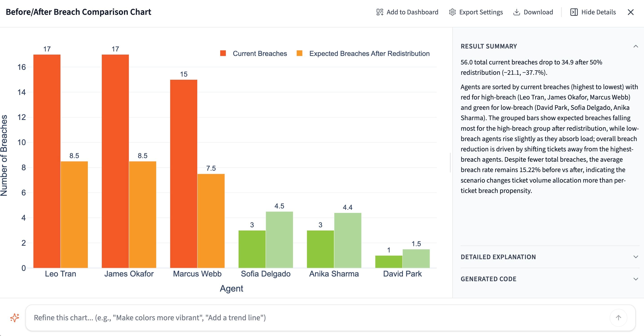The width and height of the screenshot is (644, 336).
Task: Select the orange Current Breaches legend swatch
Action: [224, 53]
